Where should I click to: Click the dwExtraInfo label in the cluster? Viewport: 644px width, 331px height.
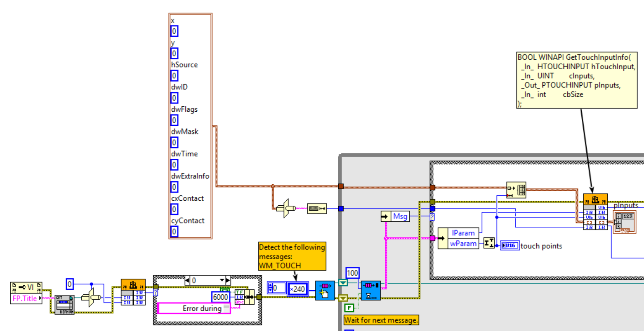(x=190, y=176)
